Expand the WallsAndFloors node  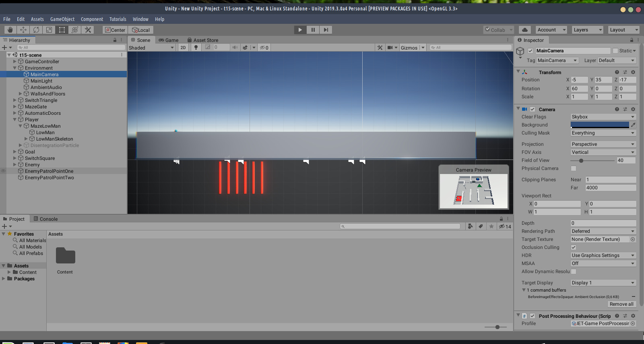pyautogui.click(x=21, y=94)
